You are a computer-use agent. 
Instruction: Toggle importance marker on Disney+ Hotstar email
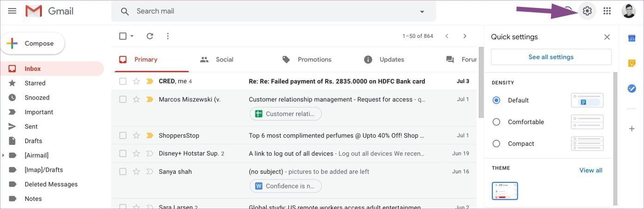[149, 153]
